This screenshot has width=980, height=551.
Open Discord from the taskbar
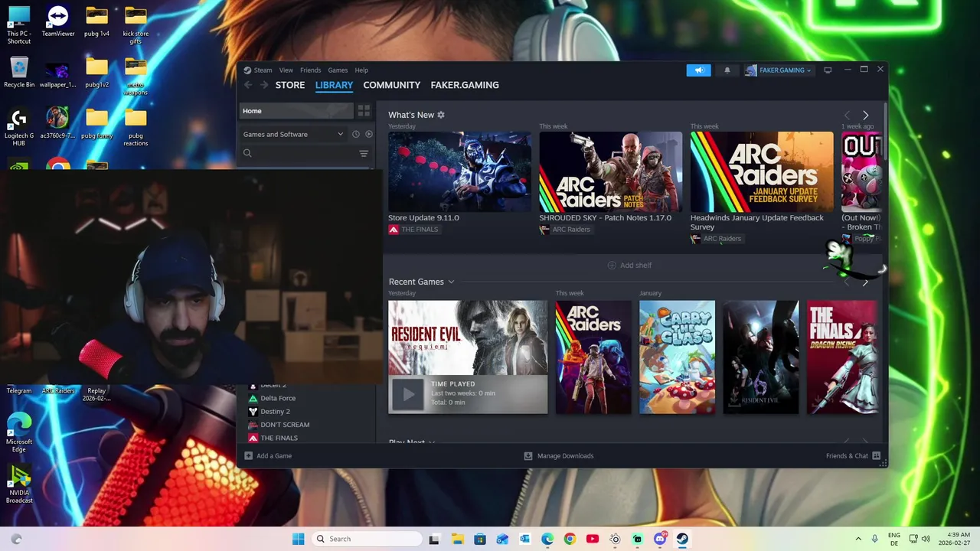pyautogui.click(x=660, y=539)
